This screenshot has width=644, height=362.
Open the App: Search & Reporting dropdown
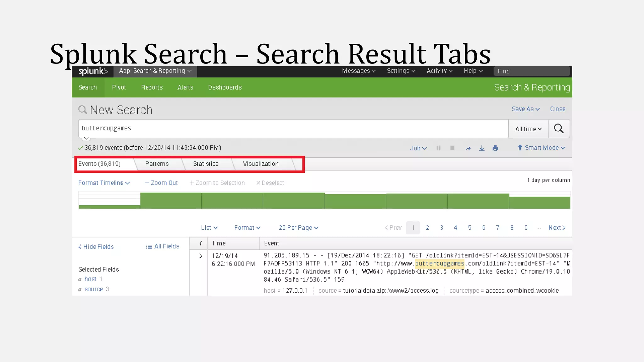click(x=155, y=71)
